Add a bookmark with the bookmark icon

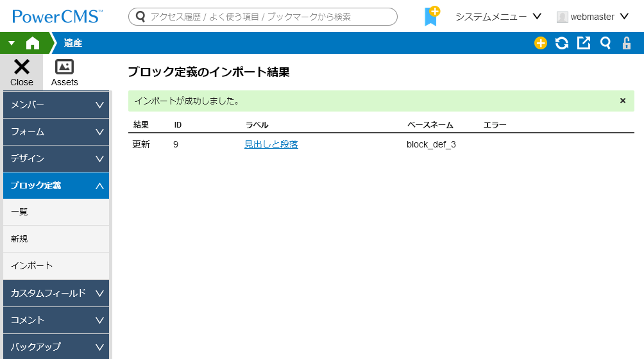(432, 17)
